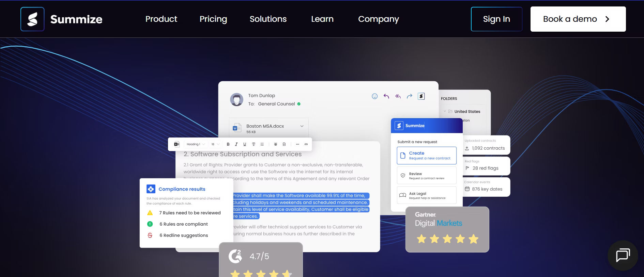Click the Sign In button
644x277 pixels.
(x=496, y=19)
